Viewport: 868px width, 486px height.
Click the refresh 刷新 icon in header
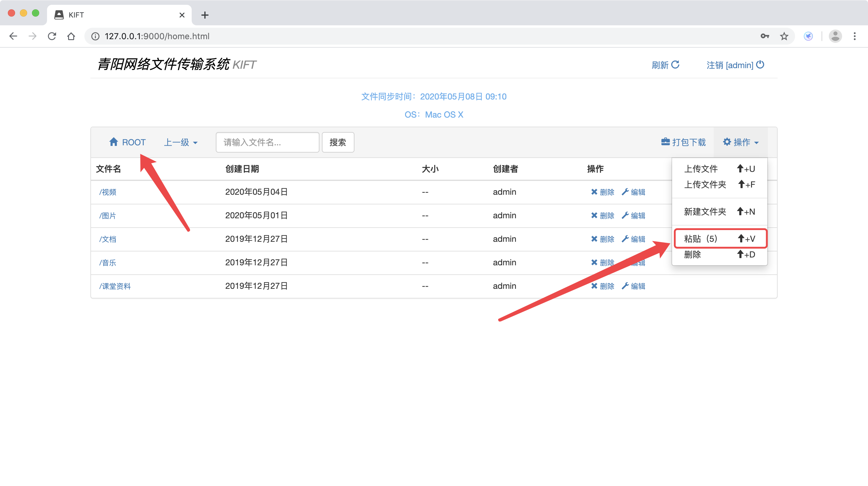[x=675, y=65]
